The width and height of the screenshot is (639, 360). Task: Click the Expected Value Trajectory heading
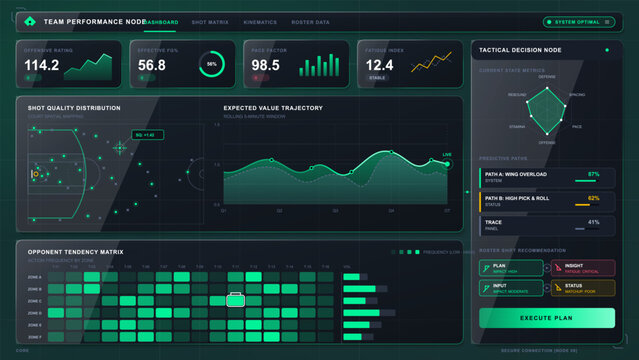point(273,108)
